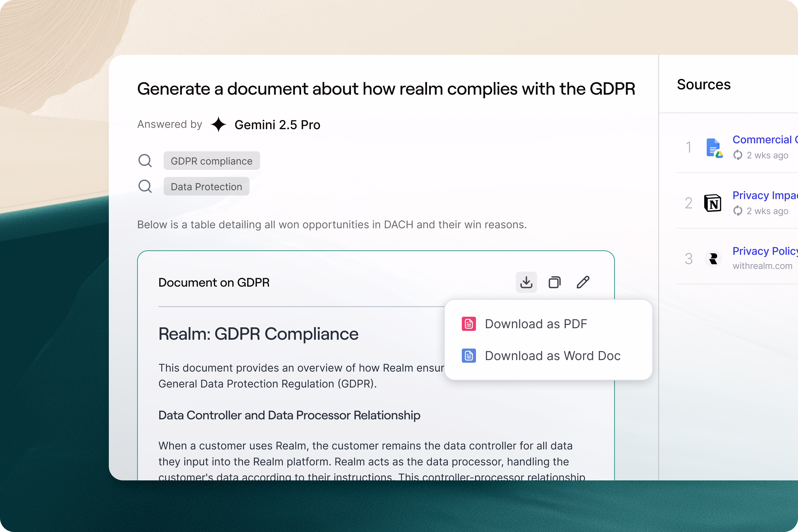The height and width of the screenshot is (532, 798).
Task: Open the Privacy Policy source link
Action: click(x=764, y=251)
